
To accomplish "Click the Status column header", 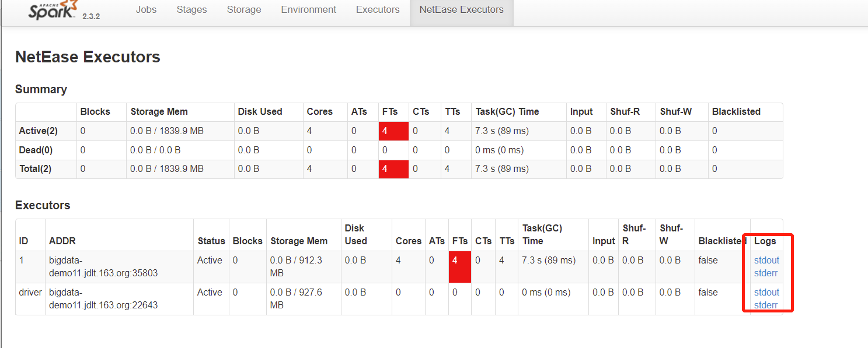I will coord(211,241).
